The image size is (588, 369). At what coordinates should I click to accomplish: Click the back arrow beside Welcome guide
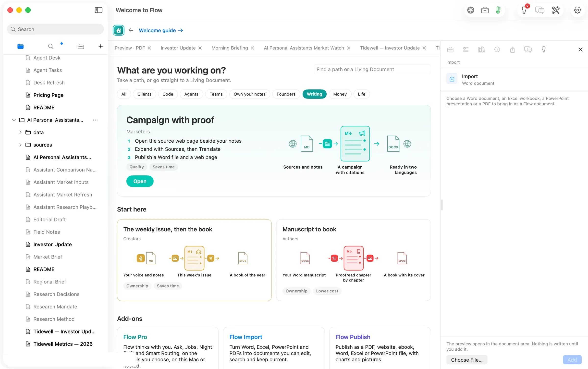pos(131,30)
